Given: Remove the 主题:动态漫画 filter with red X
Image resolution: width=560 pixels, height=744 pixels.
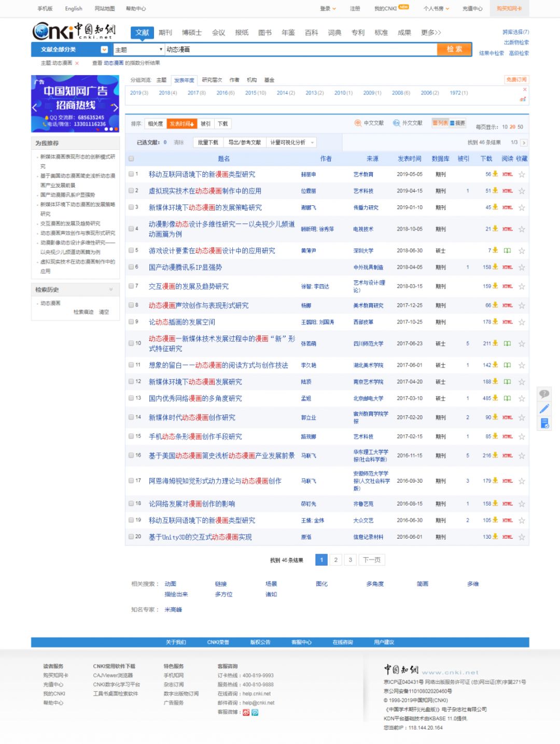Looking at the screenshot, I should (77, 63).
